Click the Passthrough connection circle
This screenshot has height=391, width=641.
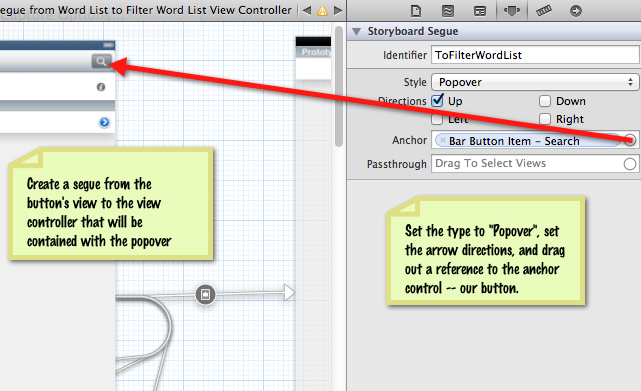tap(630, 164)
